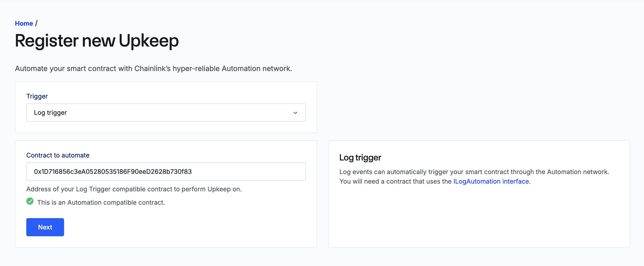The height and width of the screenshot is (266, 644).
Task: Click the Trigger field label
Action: [x=37, y=96]
